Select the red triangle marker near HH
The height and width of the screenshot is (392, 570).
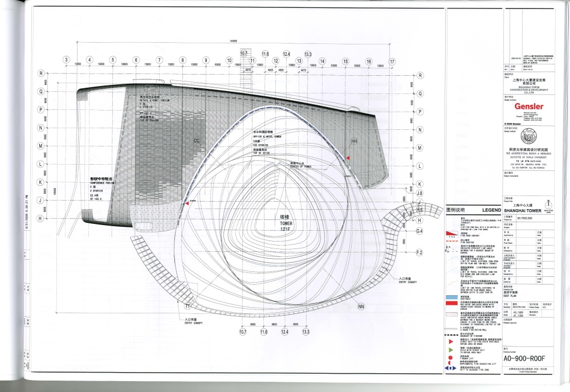(x=348, y=157)
